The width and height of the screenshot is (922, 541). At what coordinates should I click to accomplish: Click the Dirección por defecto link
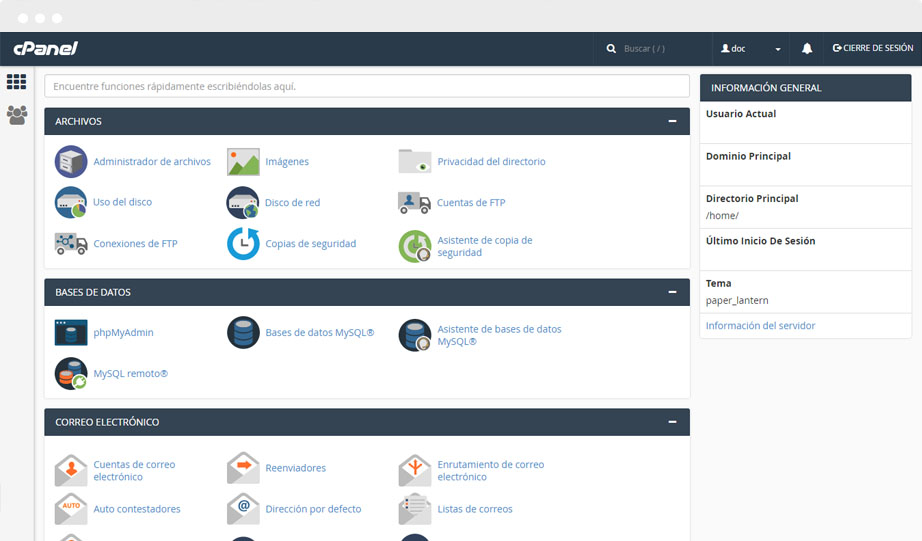click(x=313, y=509)
